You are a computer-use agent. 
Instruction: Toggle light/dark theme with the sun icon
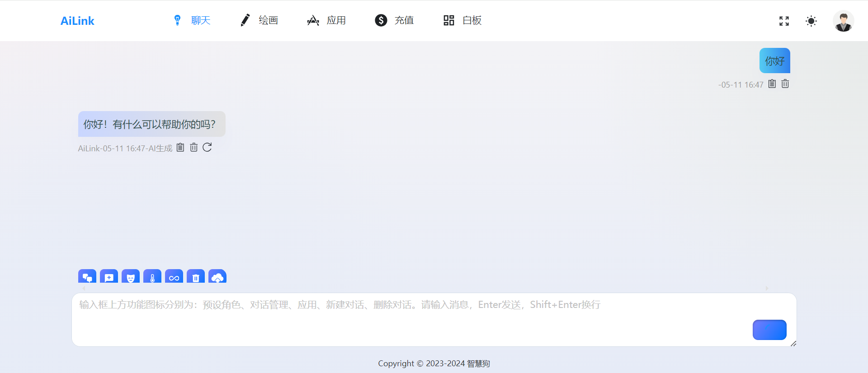(811, 21)
